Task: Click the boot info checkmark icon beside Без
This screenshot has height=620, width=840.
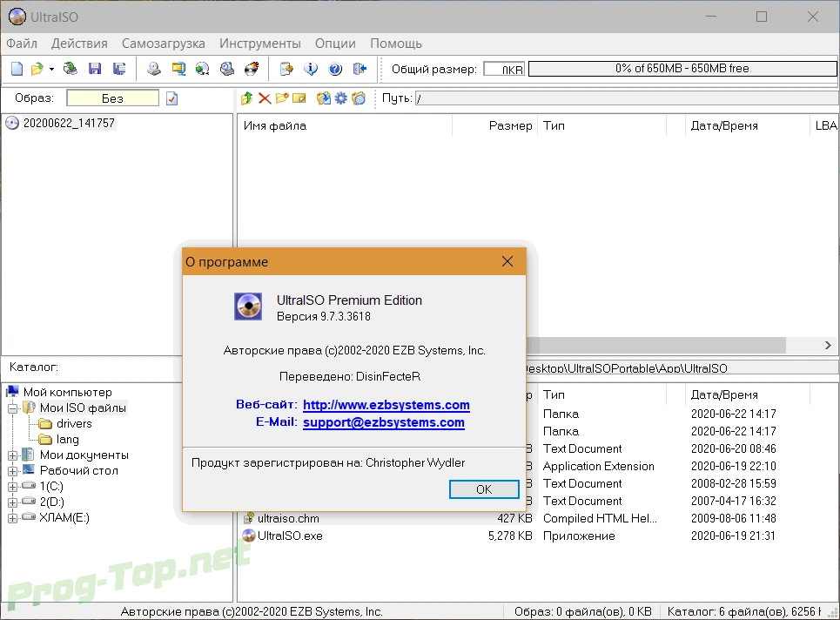Action: pyautogui.click(x=172, y=98)
